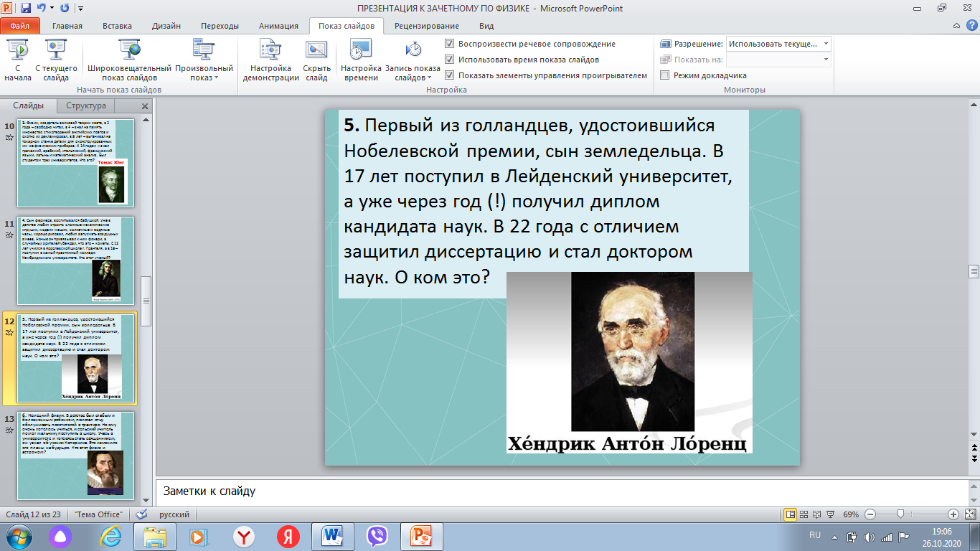Click Настройка времени rehearse timings
This screenshot has height=551, width=980.
click(x=361, y=60)
